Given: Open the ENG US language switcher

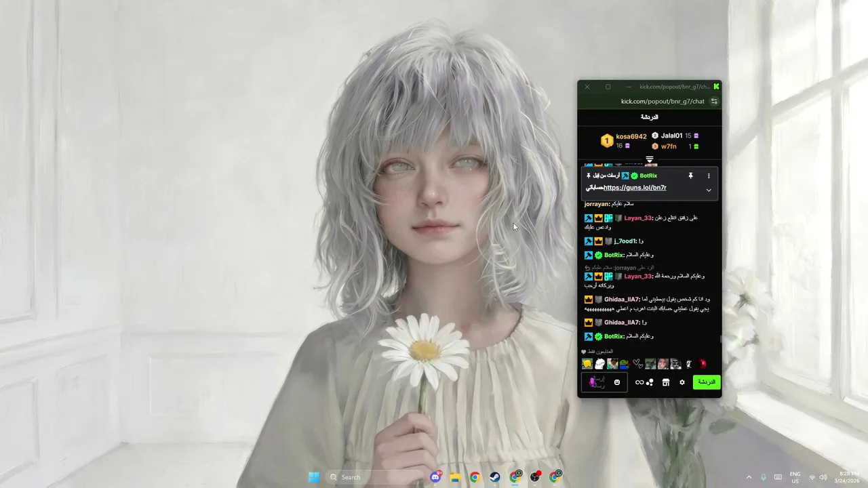Looking at the screenshot, I should pyautogui.click(x=795, y=477).
